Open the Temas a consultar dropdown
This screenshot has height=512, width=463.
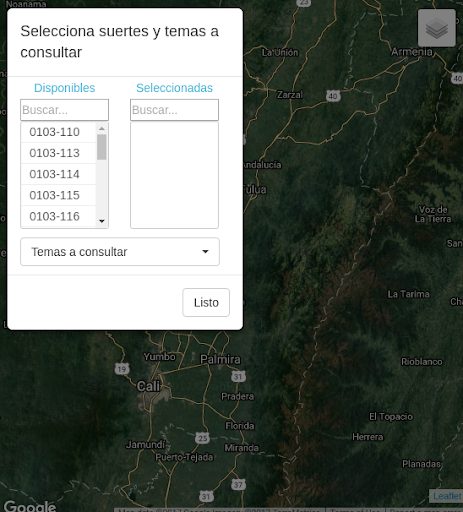pos(120,252)
